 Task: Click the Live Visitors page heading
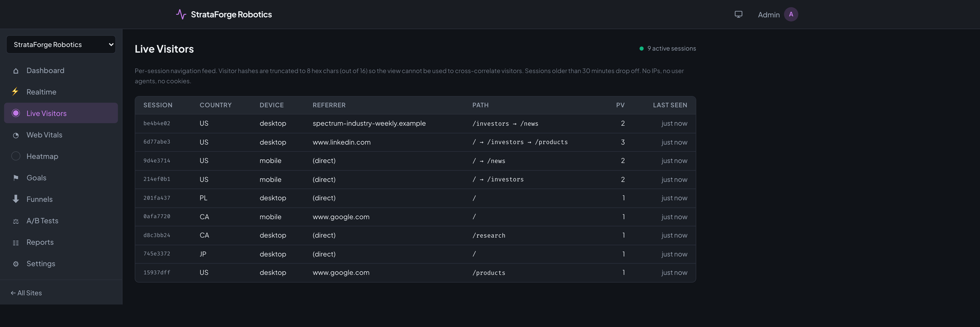coord(164,49)
